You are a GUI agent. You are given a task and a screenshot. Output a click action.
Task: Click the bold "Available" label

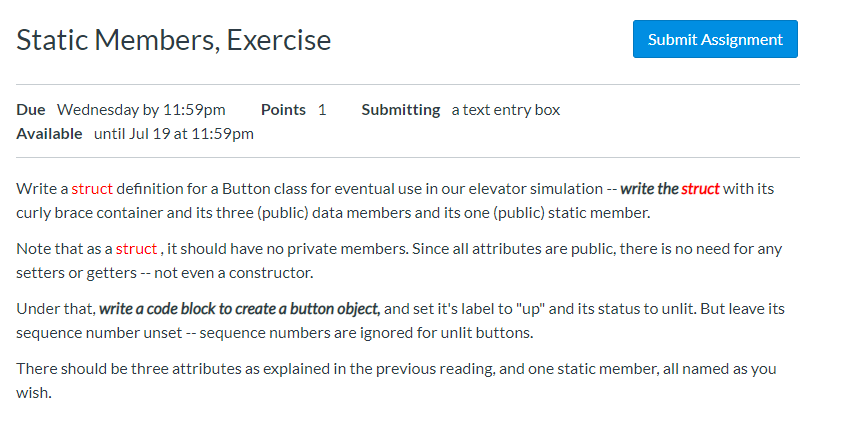point(49,134)
